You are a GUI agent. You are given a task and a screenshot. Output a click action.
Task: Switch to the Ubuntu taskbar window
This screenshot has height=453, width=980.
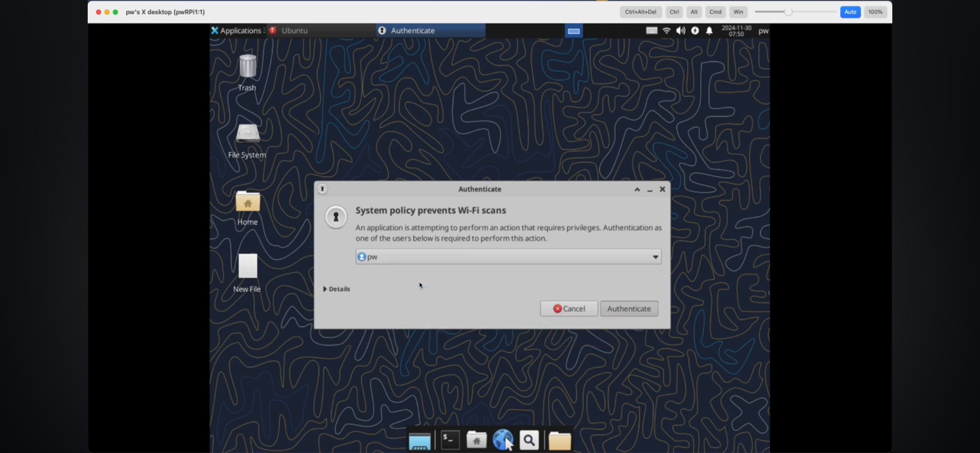point(294,31)
